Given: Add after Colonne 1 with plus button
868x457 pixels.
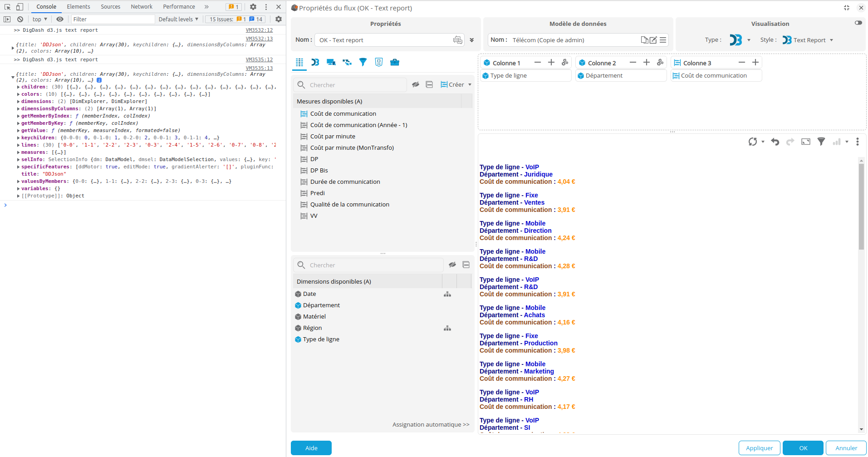Looking at the screenshot, I should tap(551, 62).
